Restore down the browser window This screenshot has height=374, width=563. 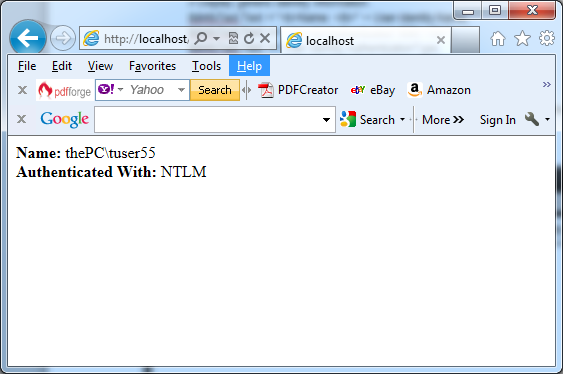point(495,10)
